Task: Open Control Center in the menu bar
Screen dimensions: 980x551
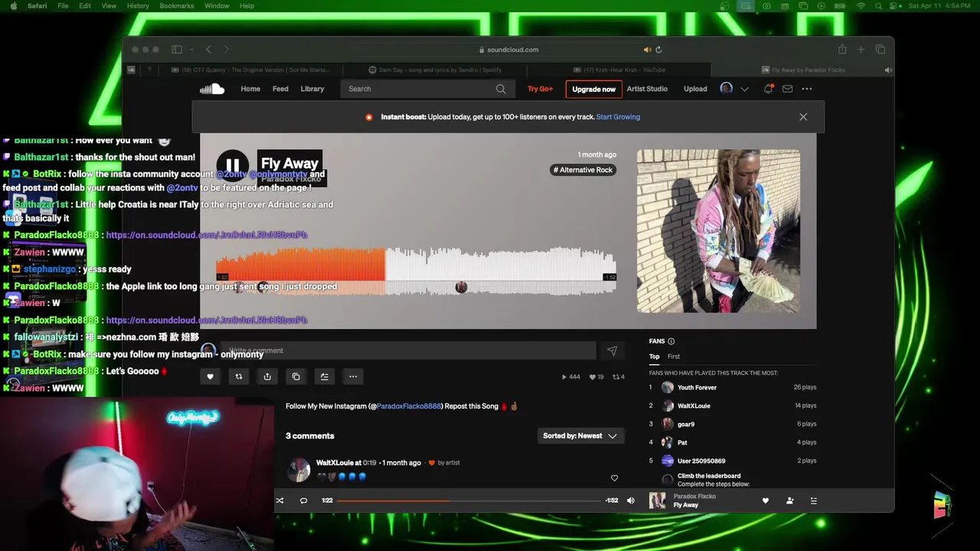Action: coord(893,6)
